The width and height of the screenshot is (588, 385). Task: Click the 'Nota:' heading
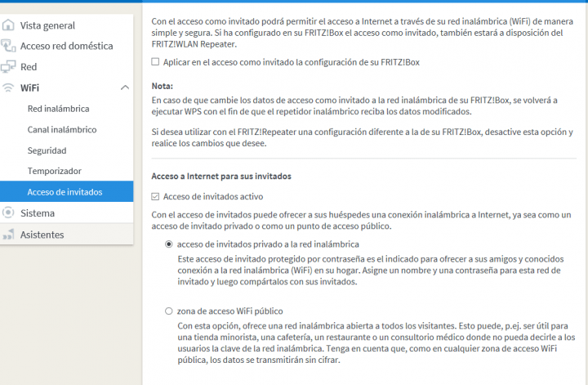163,86
